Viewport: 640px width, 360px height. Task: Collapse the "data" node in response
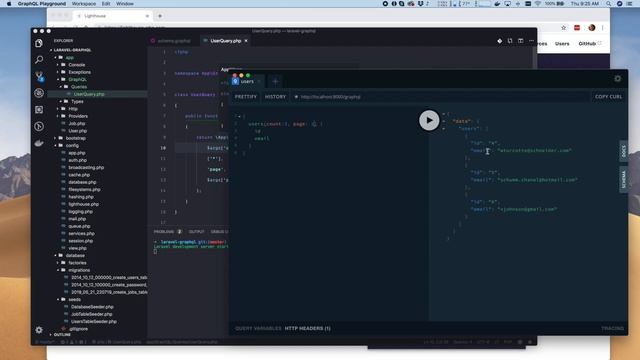click(444, 121)
